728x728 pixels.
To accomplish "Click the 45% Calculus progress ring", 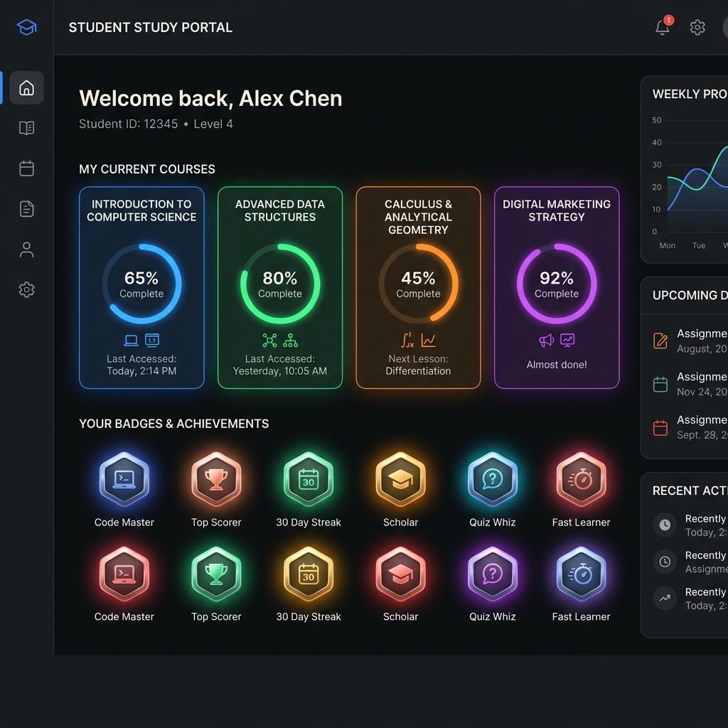I will (x=418, y=284).
